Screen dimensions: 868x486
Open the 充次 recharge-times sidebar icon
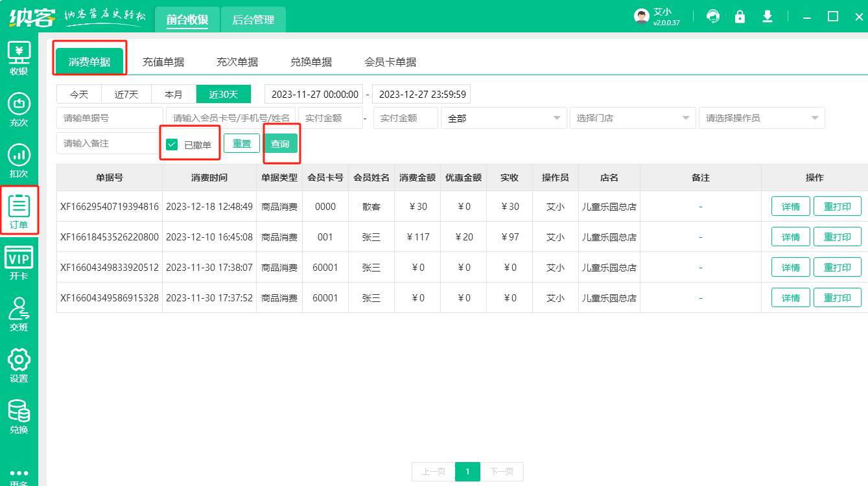click(x=19, y=104)
